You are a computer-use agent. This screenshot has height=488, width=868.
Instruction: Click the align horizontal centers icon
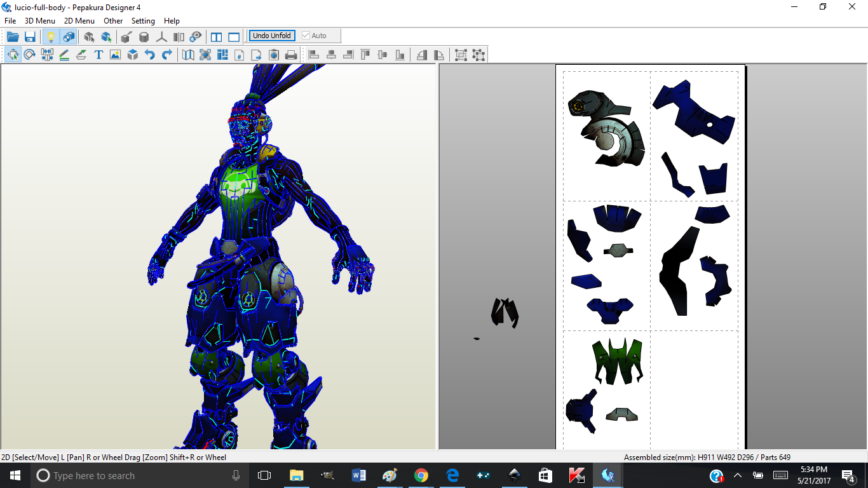click(331, 55)
